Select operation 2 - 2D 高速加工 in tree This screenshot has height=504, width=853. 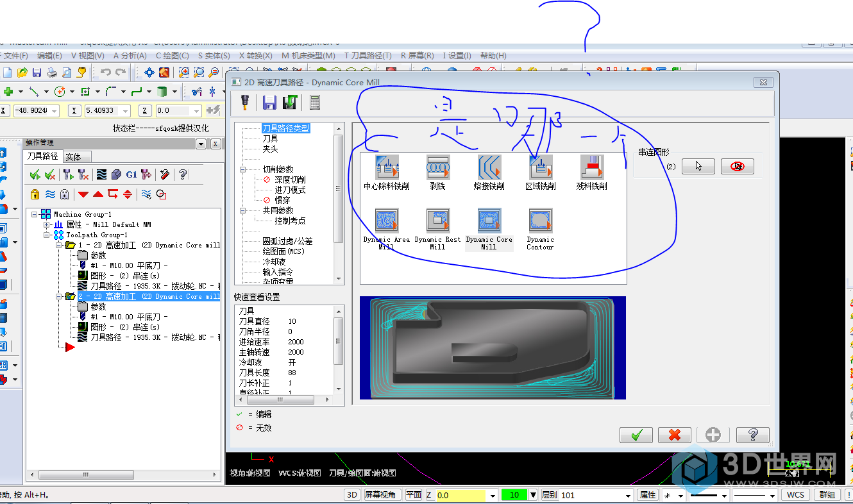(x=149, y=296)
